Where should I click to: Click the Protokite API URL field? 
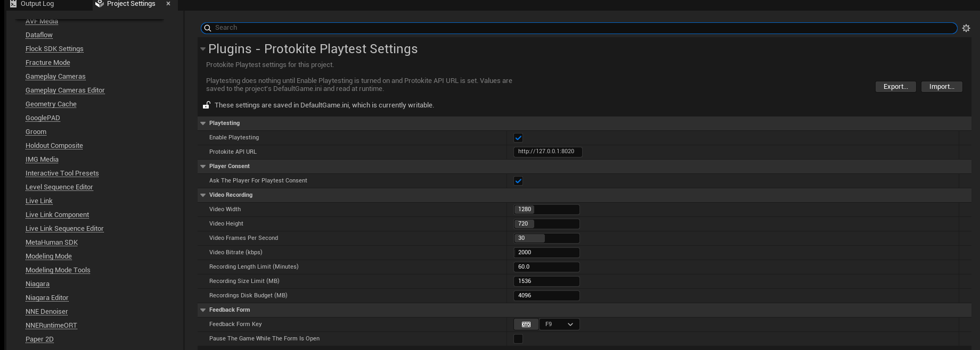548,152
